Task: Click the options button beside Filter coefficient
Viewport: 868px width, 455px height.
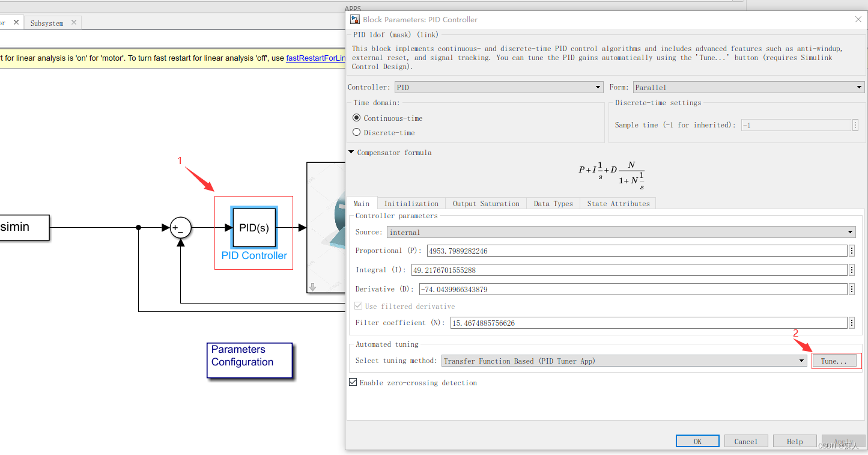Action: point(851,323)
